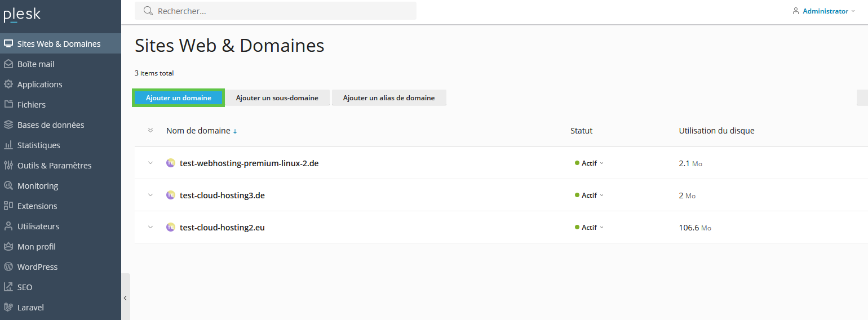This screenshot has width=868, height=320.
Task: Click the "3 items total" text
Action: (x=154, y=73)
